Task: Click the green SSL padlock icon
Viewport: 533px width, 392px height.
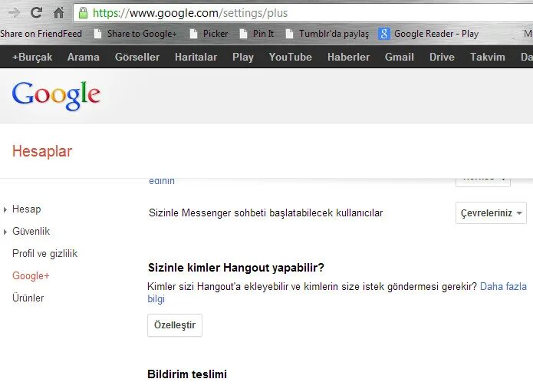Action: [x=83, y=13]
